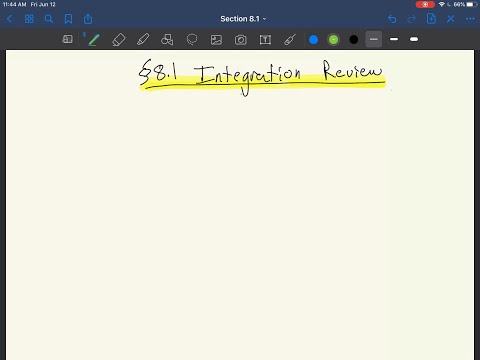480x360 pixels.
Task: Select the Text box tool
Action: coord(265,40)
